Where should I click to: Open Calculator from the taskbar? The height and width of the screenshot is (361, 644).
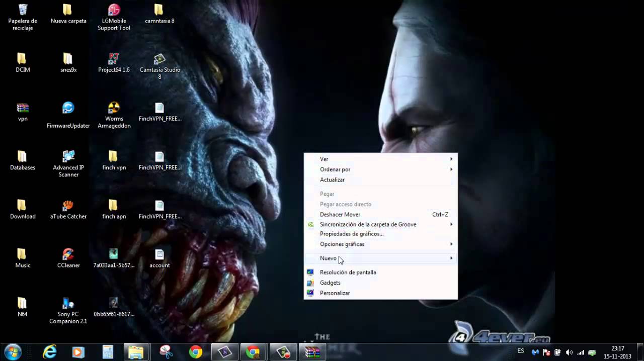[107, 352]
